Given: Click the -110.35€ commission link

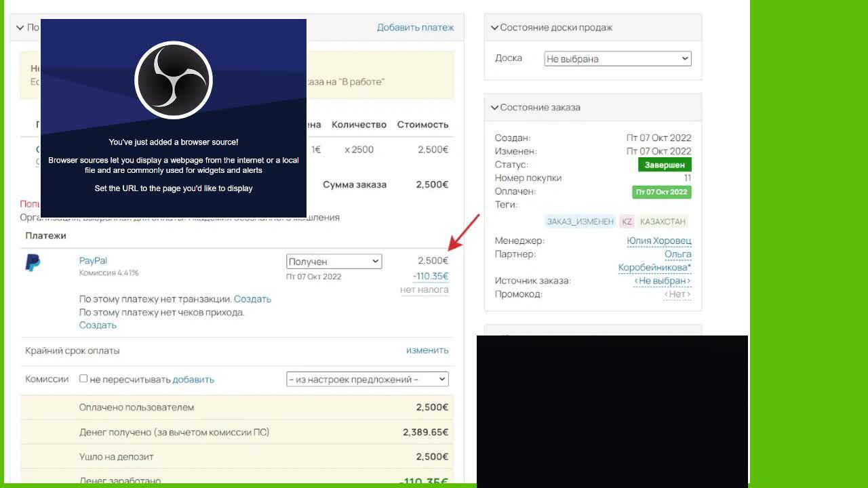Looking at the screenshot, I should point(431,276).
